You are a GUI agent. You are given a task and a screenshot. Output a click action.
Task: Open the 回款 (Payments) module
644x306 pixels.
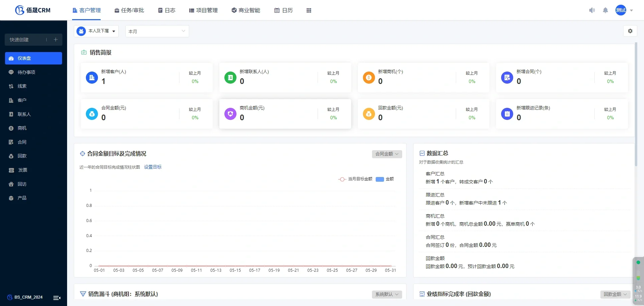coord(22,156)
